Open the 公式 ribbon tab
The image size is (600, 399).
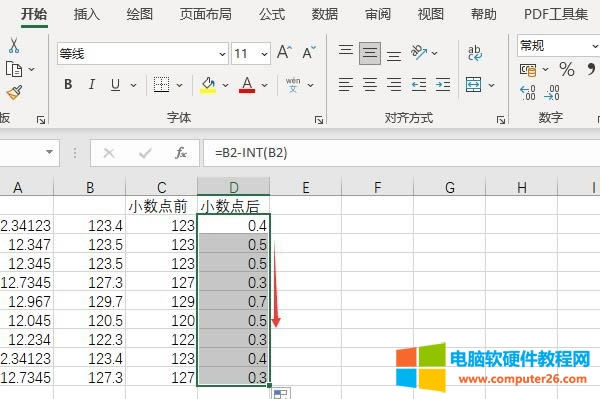pyautogui.click(x=272, y=14)
